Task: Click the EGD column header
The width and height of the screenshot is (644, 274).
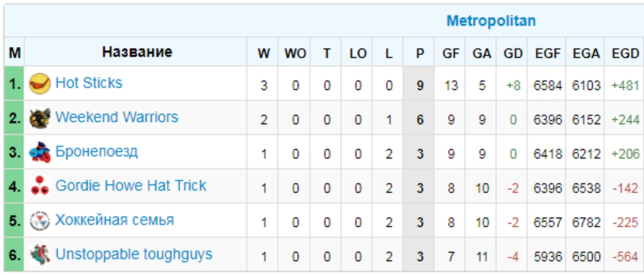Action: click(x=625, y=53)
